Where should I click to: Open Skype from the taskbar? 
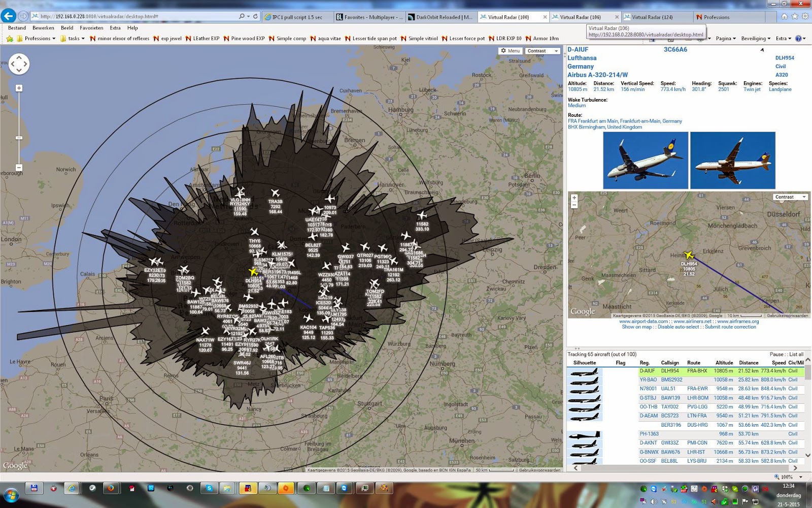[x=209, y=488]
